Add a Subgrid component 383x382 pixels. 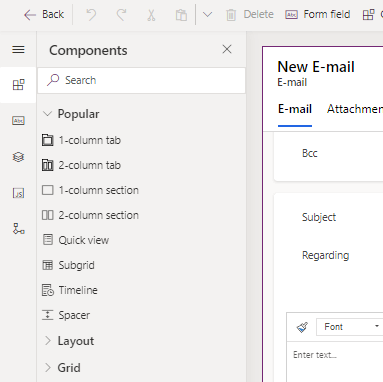point(68,265)
